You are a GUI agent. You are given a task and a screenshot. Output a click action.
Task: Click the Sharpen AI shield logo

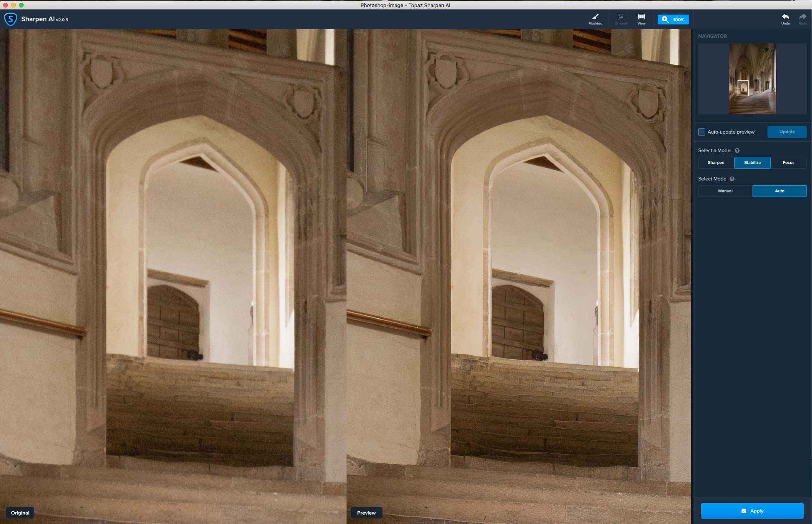10,19
